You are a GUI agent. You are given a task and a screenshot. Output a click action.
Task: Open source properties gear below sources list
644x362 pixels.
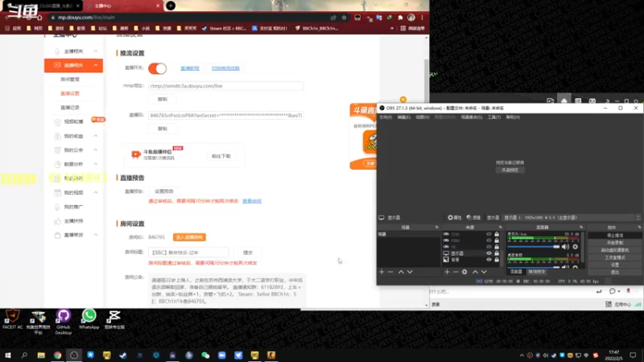pos(464,272)
